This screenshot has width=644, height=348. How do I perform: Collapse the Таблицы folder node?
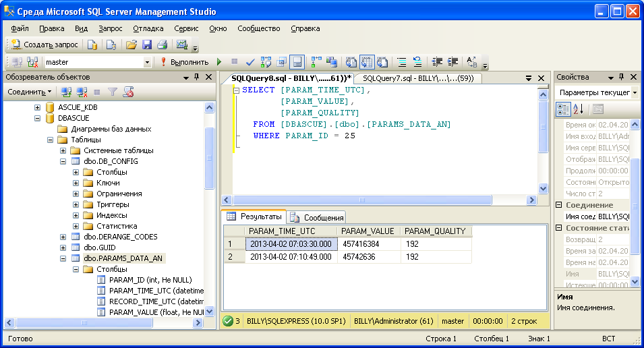tap(50, 140)
